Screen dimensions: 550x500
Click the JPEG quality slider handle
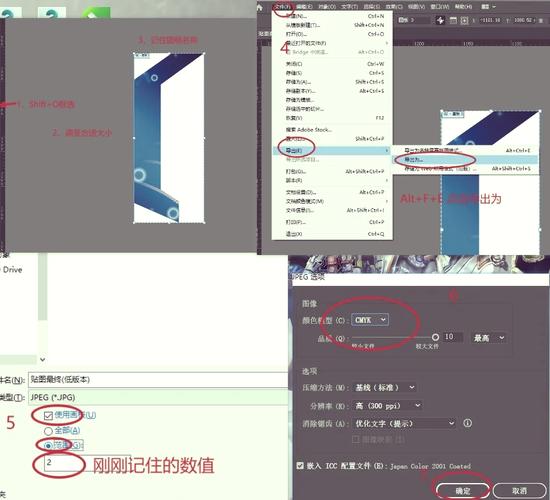[435, 337]
